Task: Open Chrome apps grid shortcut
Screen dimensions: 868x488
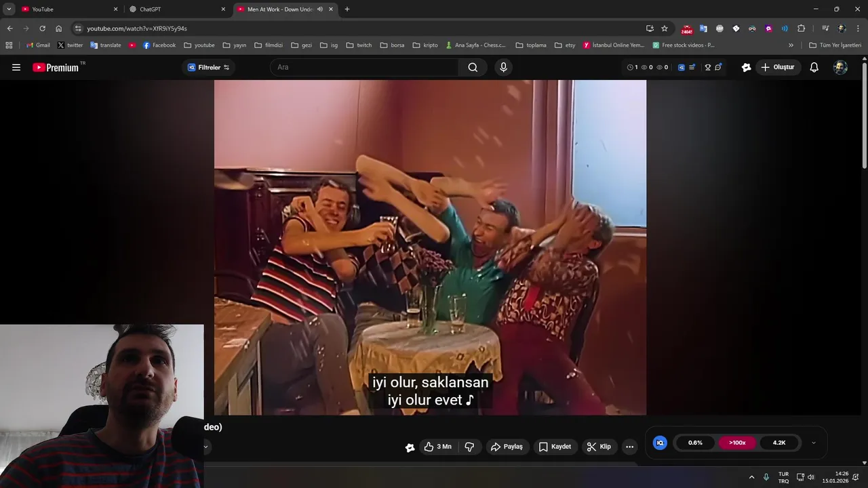Action: [x=9, y=45]
